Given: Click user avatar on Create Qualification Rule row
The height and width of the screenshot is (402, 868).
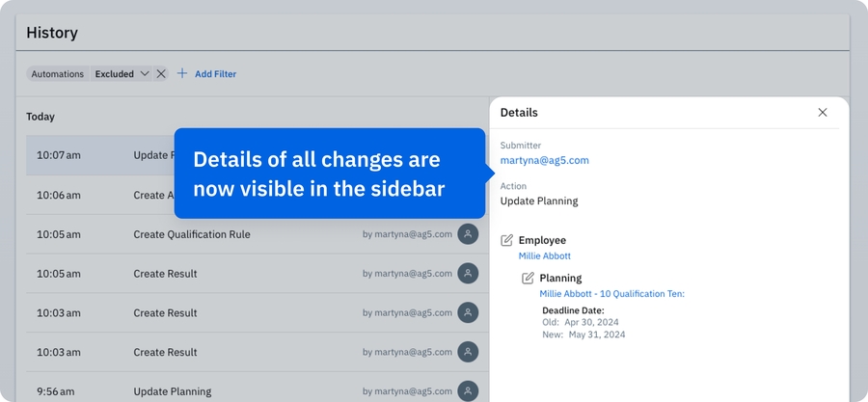Looking at the screenshot, I should point(468,234).
